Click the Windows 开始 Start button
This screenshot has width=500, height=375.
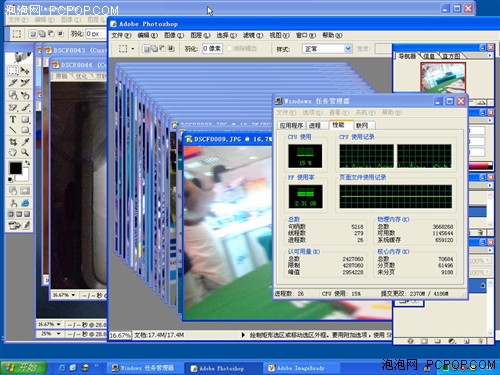[x=23, y=367]
